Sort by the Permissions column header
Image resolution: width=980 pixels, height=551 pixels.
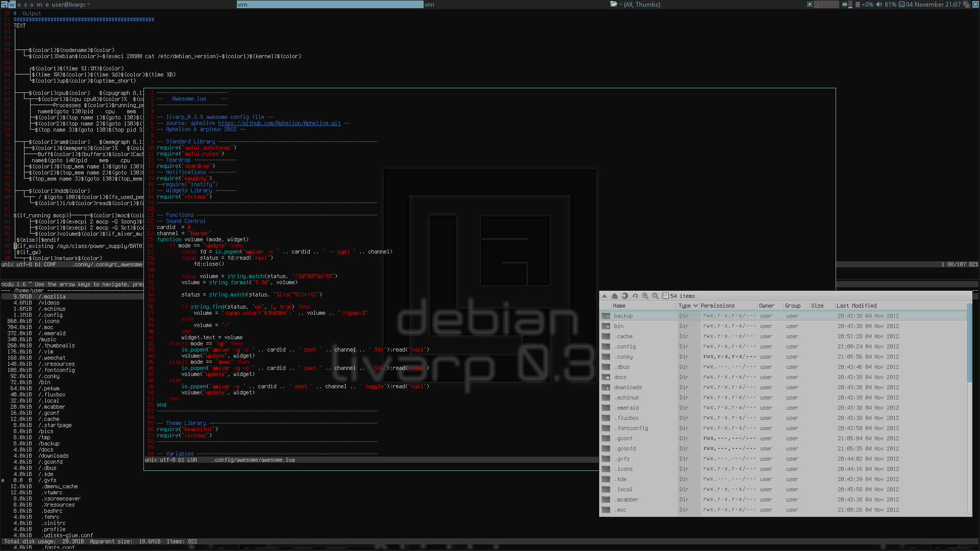pos(728,306)
